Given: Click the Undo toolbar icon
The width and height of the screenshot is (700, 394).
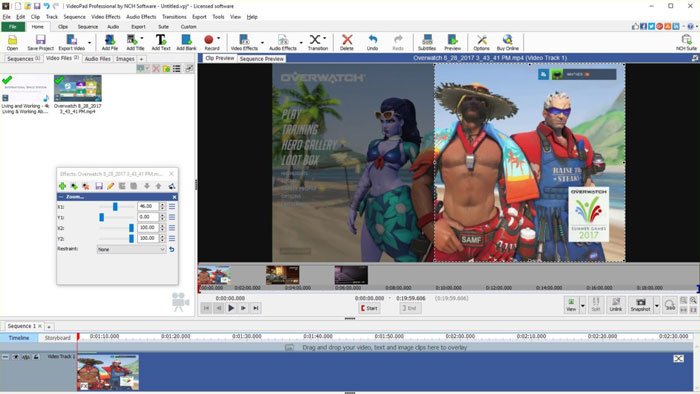Looking at the screenshot, I should click(372, 42).
